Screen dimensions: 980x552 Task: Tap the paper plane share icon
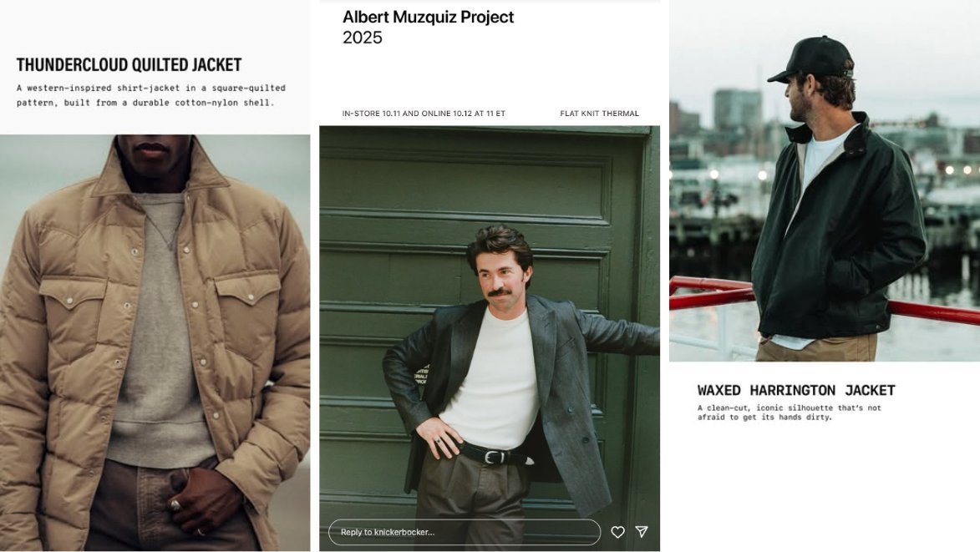642,532
